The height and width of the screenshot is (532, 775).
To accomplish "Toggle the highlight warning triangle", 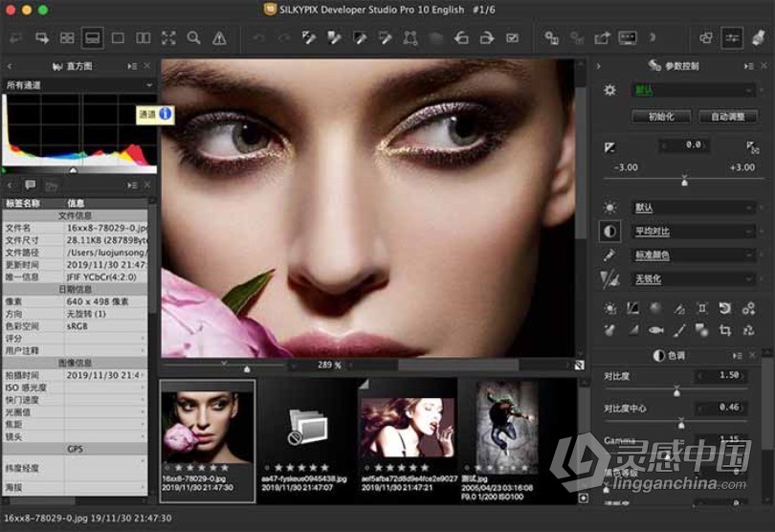I will pyautogui.click(x=219, y=38).
